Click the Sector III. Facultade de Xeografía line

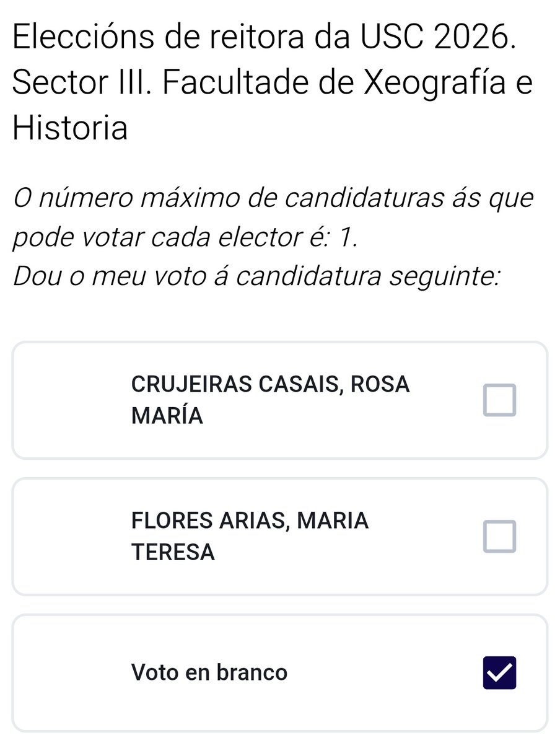(273, 82)
